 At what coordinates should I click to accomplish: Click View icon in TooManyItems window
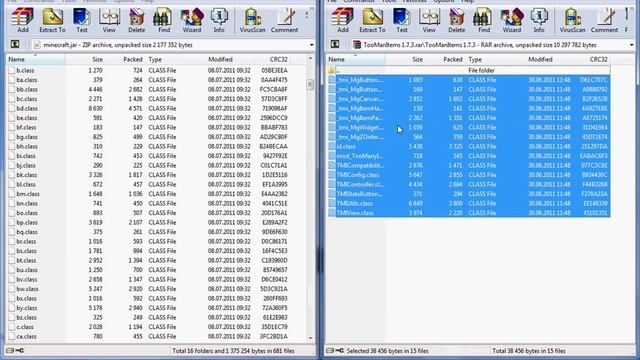click(x=429, y=20)
